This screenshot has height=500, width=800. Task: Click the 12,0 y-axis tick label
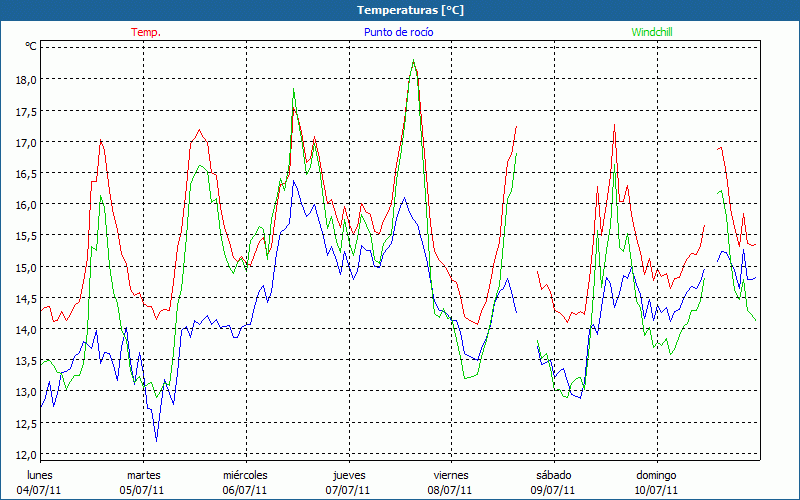[x=25, y=454]
